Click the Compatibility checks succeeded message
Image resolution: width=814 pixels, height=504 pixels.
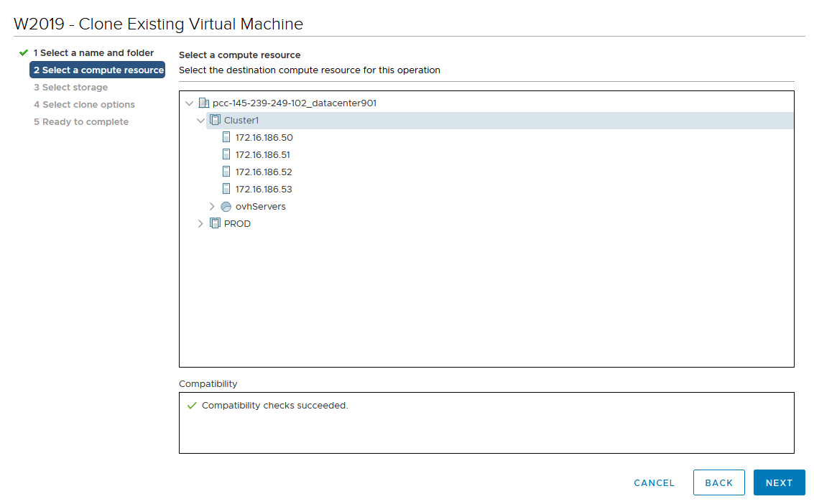pyautogui.click(x=274, y=406)
